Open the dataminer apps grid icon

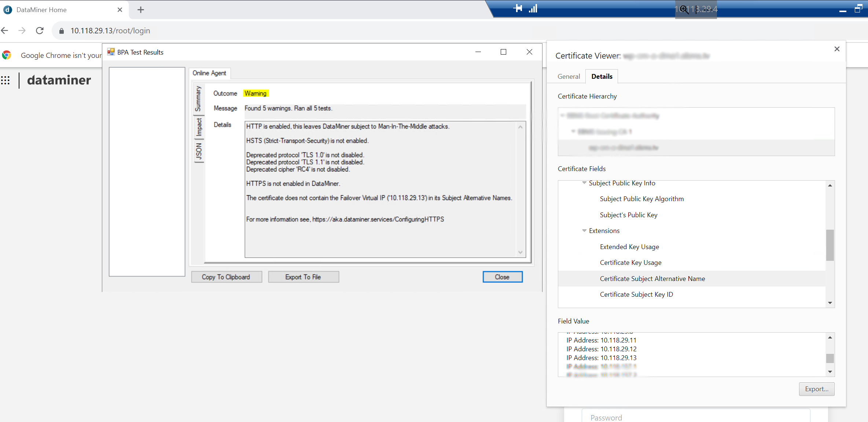[x=5, y=80]
